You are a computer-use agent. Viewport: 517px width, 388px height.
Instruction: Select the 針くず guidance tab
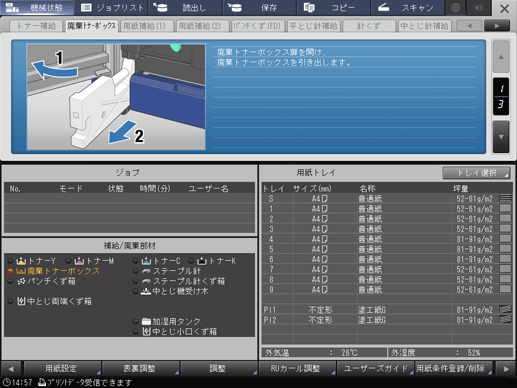(x=369, y=26)
